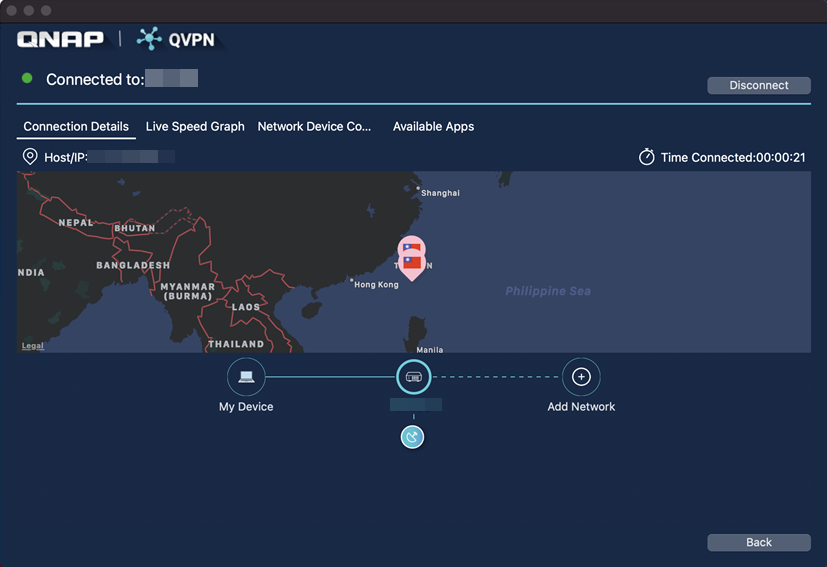The width and height of the screenshot is (827, 567).
Task: Click the Manila label on the map
Action: point(430,350)
